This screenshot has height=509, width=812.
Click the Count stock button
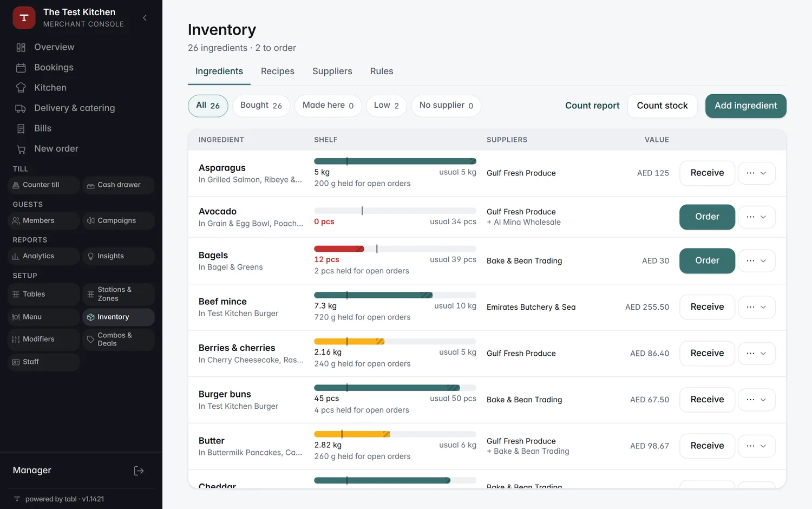tap(663, 106)
